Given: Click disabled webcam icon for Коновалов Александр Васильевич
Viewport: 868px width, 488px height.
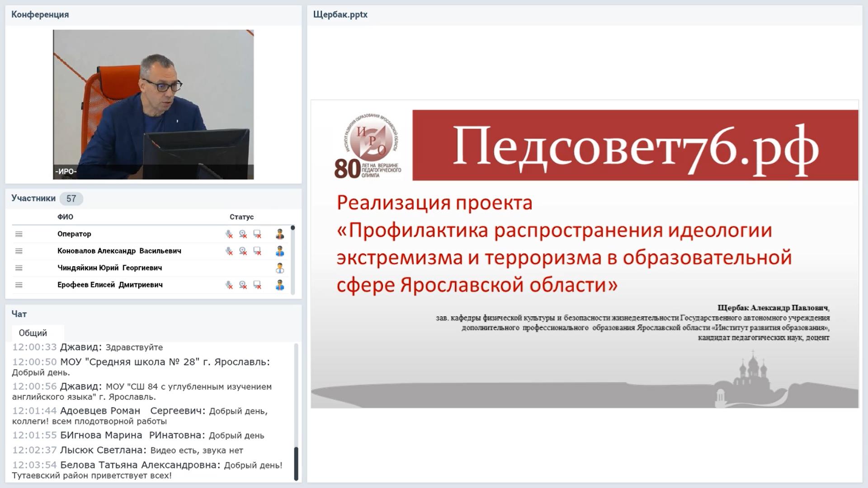Looking at the screenshot, I should point(243,251).
